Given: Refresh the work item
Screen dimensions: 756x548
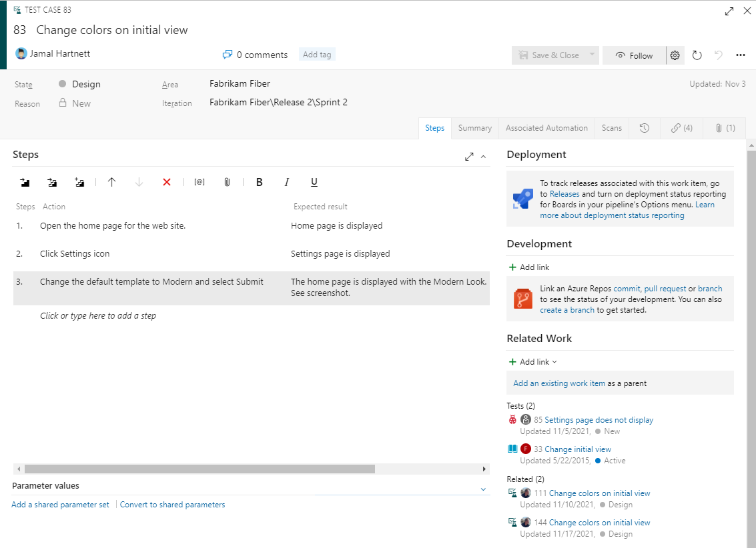Looking at the screenshot, I should tap(697, 55).
